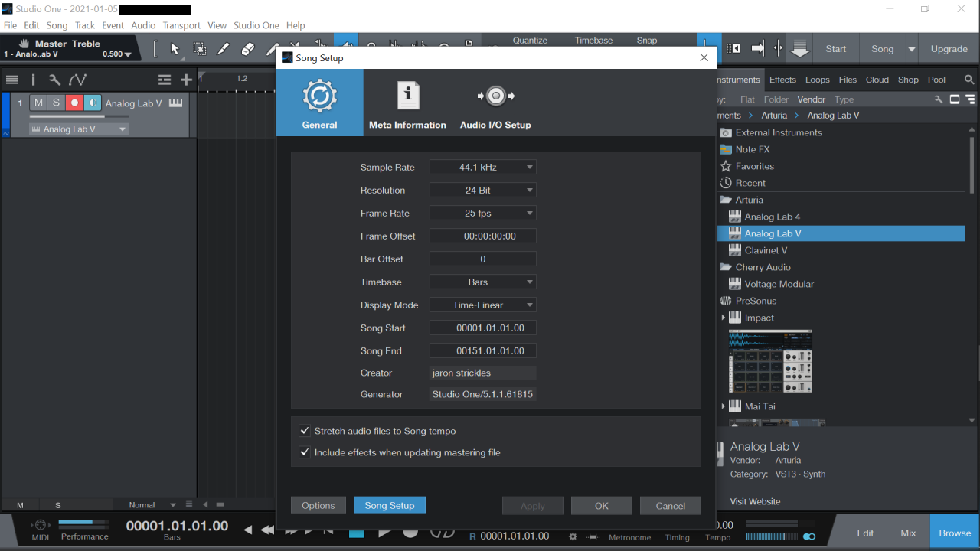Search the browser with magnifier icon

[x=969, y=80]
